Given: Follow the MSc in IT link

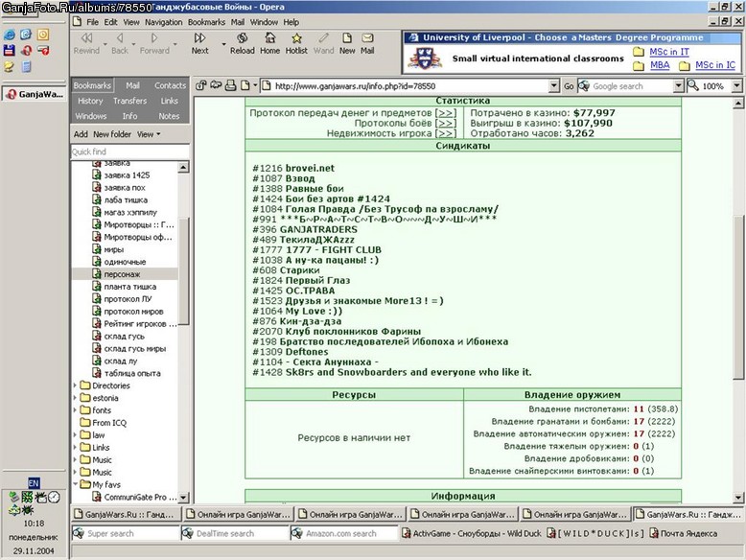Looking at the screenshot, I should pyautogui.click(x=669, y=52).
